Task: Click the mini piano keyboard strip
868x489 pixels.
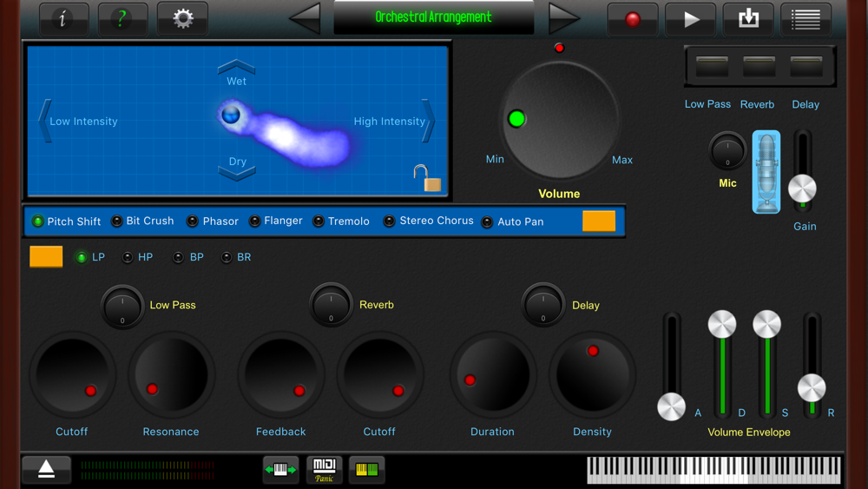Action: (x=713, y=470)
